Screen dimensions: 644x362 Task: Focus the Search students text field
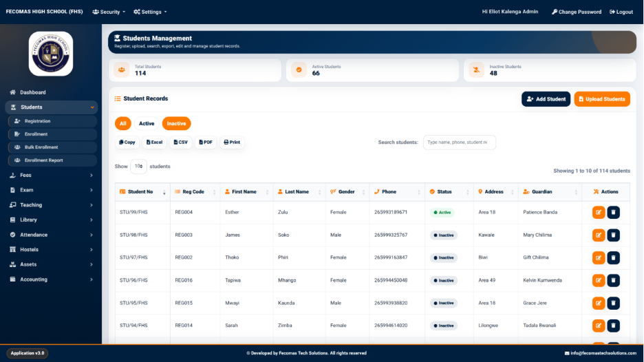point(459,142)
